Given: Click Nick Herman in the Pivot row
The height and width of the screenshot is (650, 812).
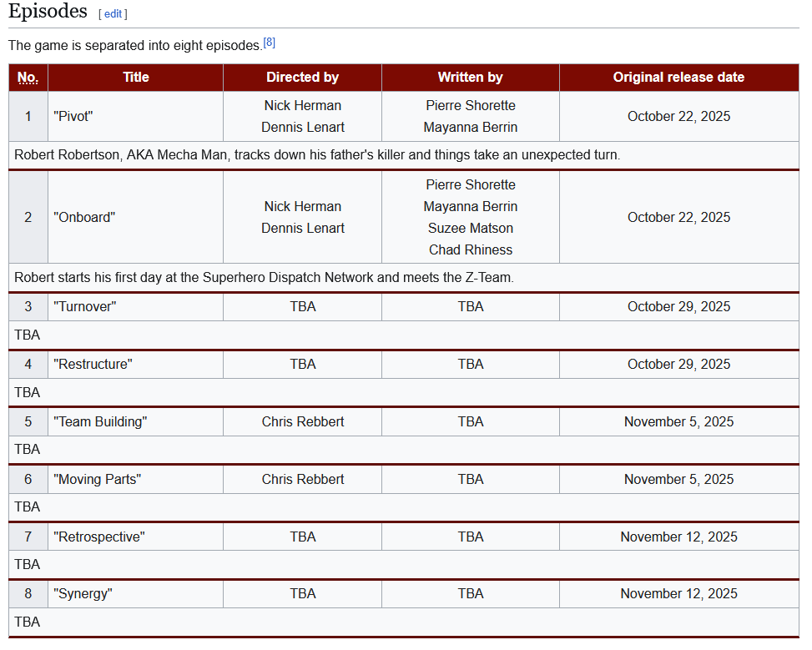Looking at the screenshot, I should (x=302, y=106).
